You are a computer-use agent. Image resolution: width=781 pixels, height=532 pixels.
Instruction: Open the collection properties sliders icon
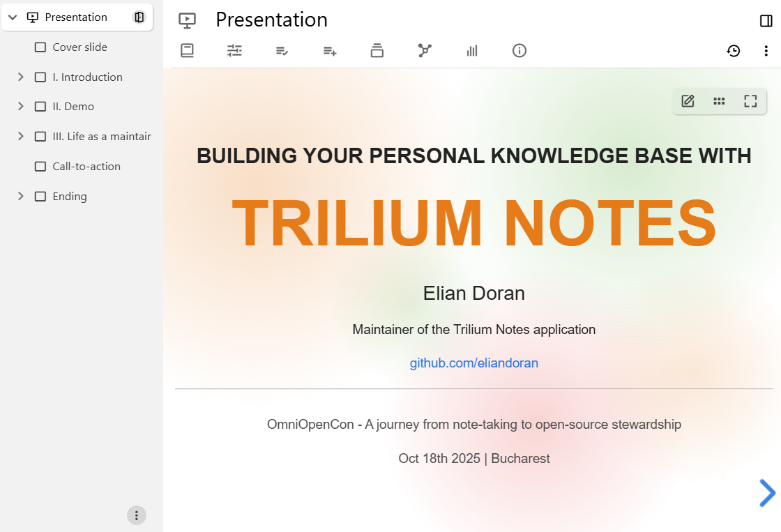[x=234, y=50]
